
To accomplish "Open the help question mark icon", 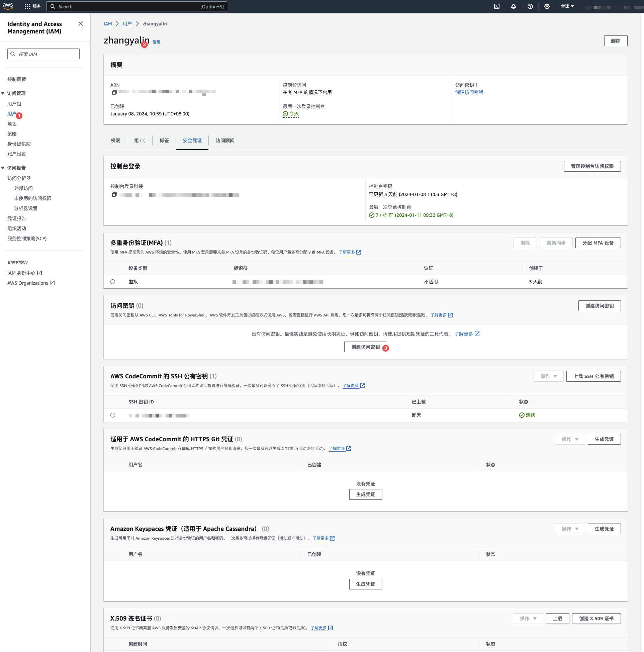I will pyautogui.click(x=530, y=6).
